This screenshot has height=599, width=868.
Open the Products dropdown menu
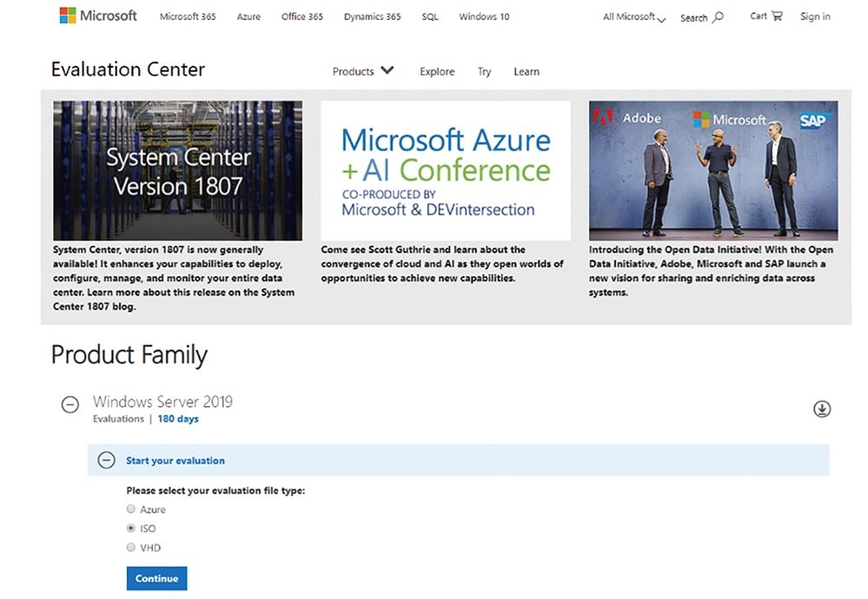pos(363,71)
